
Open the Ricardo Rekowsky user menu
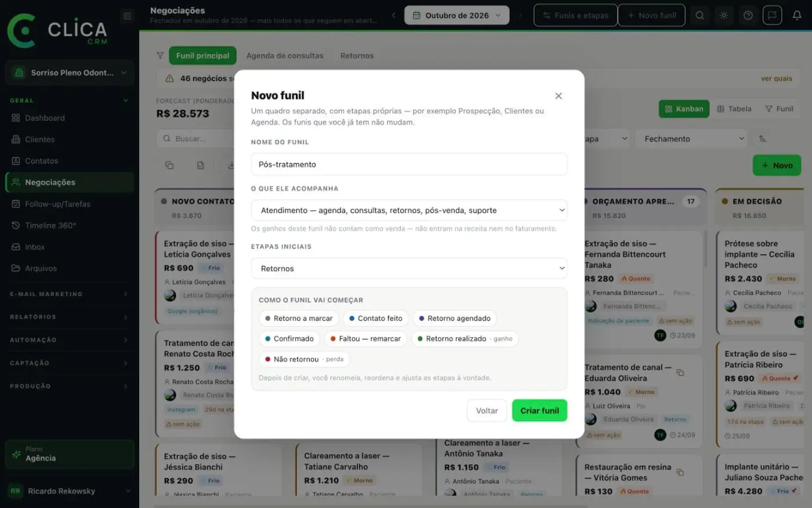(x=70, y=491)
